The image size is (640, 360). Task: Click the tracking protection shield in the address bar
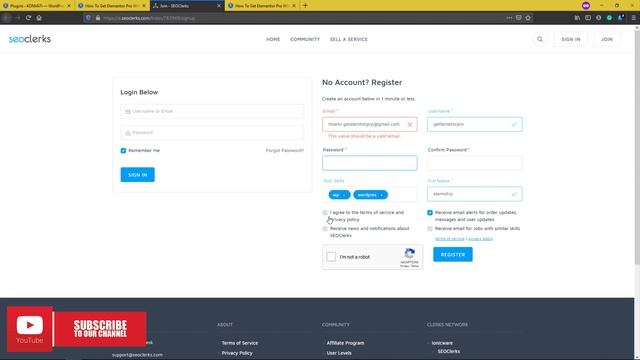point(88,18)
